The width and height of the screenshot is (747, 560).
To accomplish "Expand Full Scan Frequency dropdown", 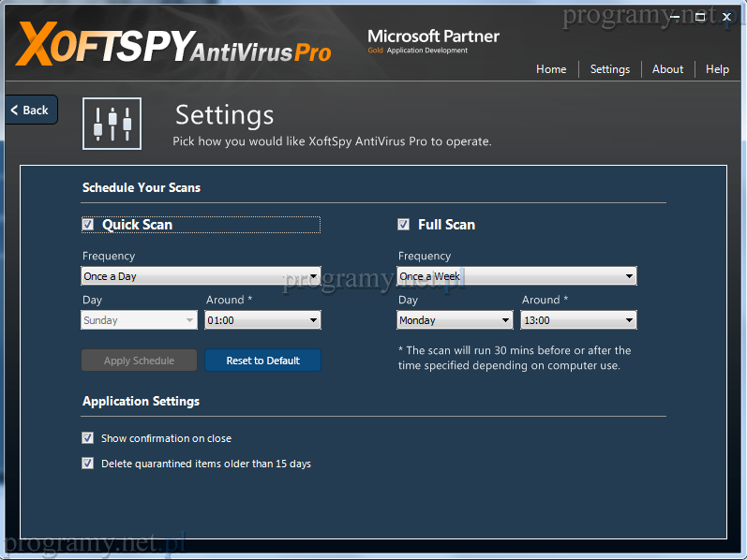I will (516, 276).
